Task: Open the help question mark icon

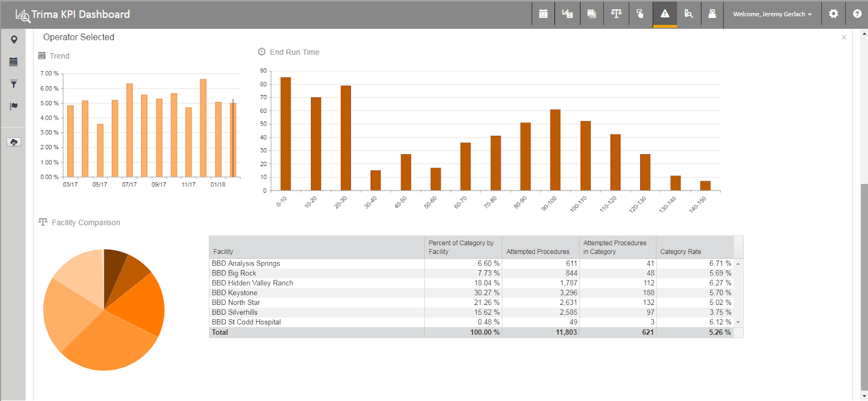Action: point(857,14)
